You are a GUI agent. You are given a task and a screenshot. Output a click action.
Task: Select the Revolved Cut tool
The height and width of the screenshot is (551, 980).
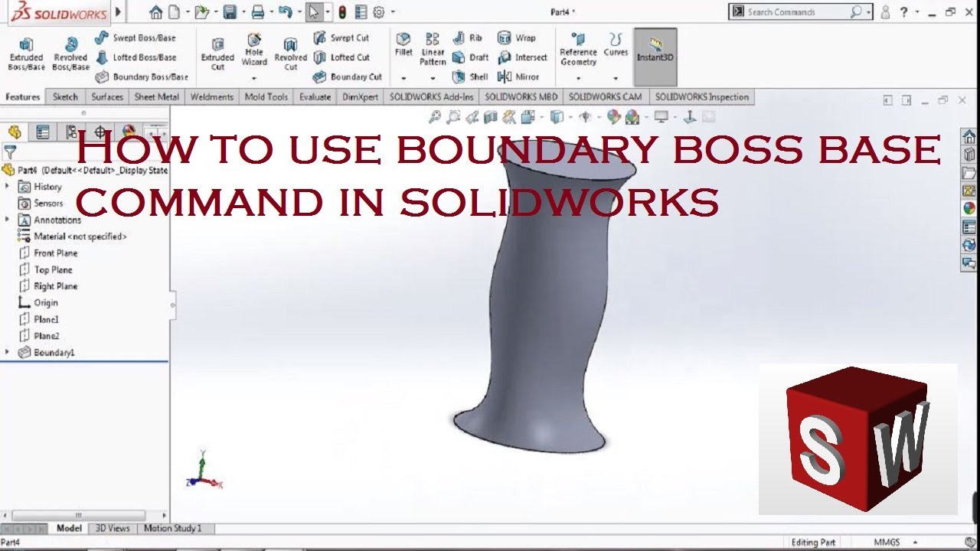pos(291,54)
